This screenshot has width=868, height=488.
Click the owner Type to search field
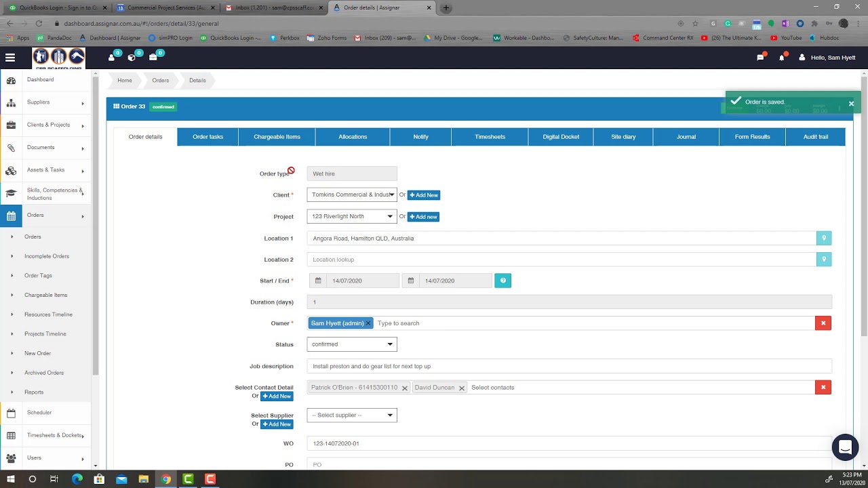pos(593,323)
